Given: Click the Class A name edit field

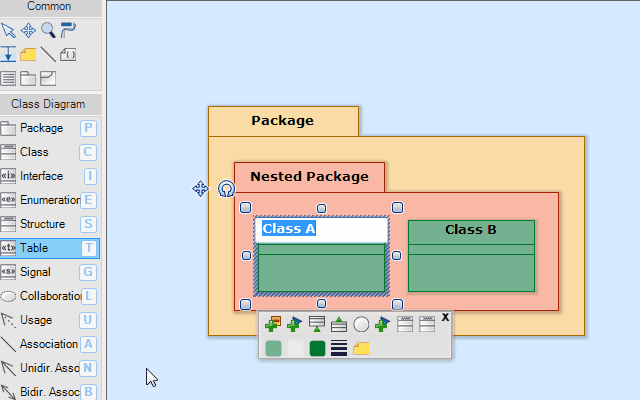Looking at the screenshot, I should pyautogui.click(x=321, y=229).
